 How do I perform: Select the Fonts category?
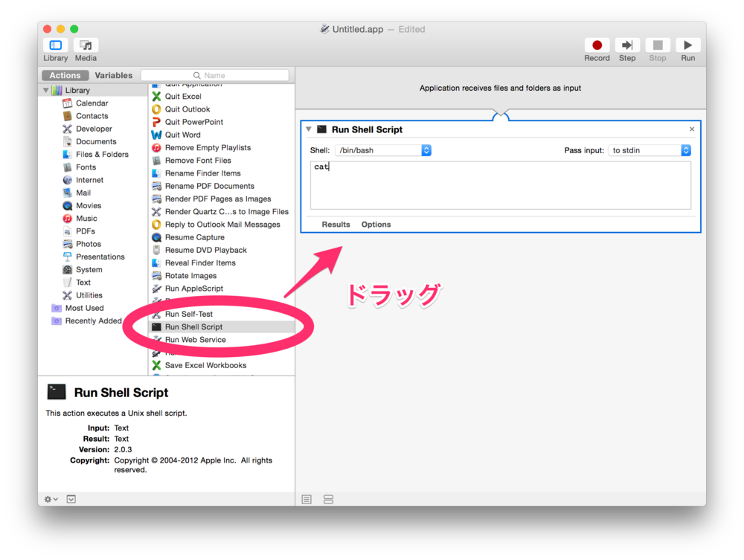pyautogui.click(x=86, y=167)
